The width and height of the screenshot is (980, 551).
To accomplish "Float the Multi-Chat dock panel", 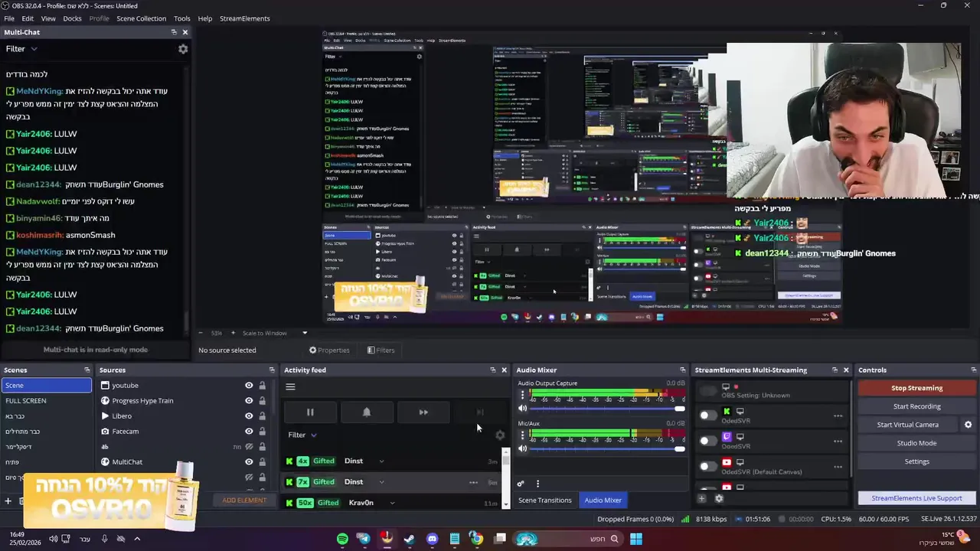I will pos(174,32).
